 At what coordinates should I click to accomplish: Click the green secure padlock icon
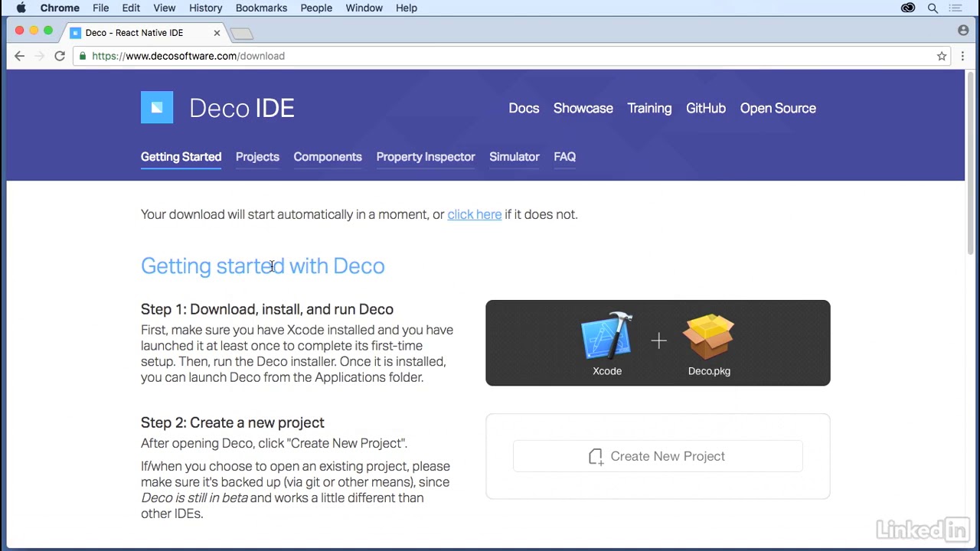click(83, 56)
